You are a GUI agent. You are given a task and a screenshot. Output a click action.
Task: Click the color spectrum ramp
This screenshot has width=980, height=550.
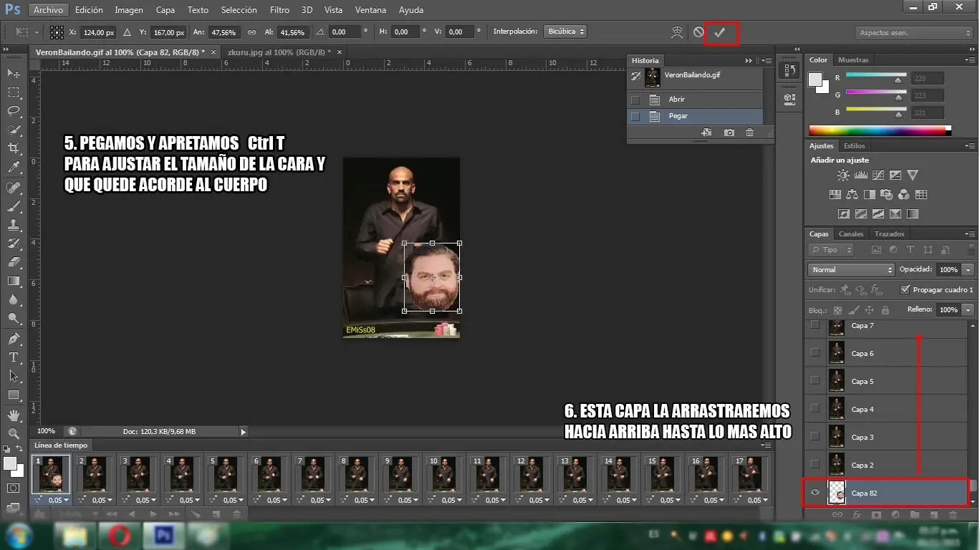[x=880, y=131]
